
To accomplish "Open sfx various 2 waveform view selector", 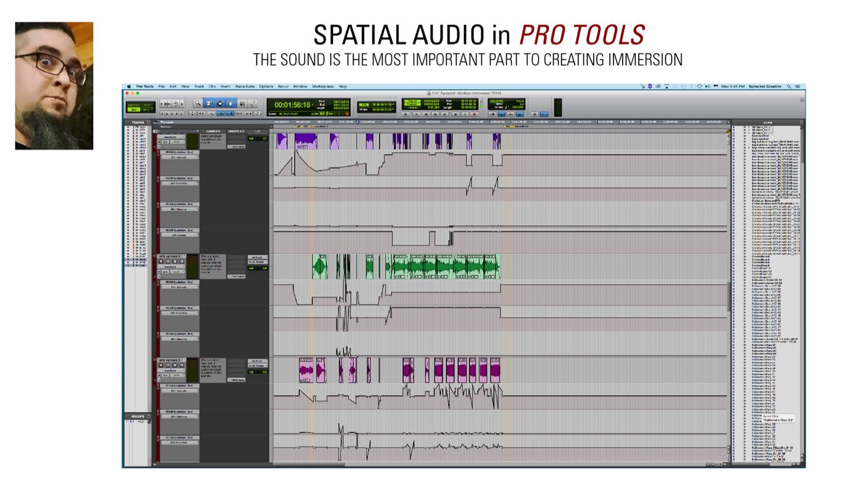I will (171, 267).
